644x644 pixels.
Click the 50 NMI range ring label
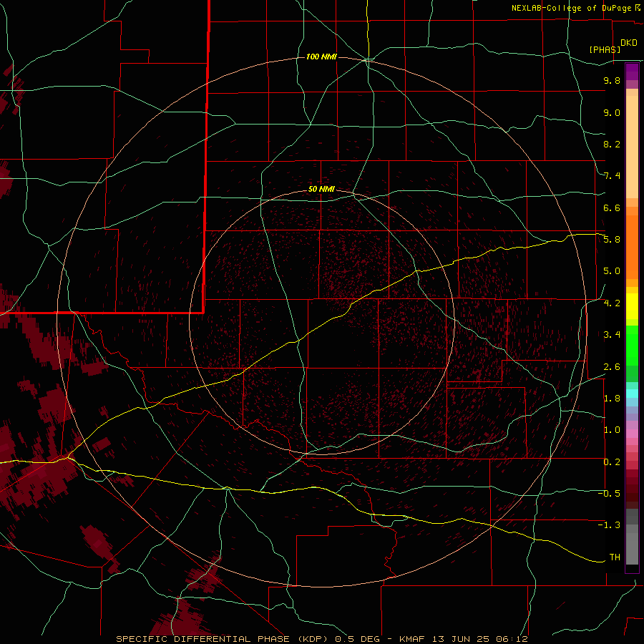tap(321, 189)
